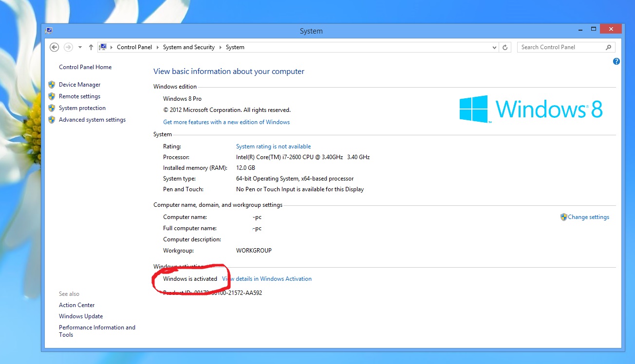
Task: Expand the arrow after System and Security breadcrumb
Action: click(x=220, y=47)
